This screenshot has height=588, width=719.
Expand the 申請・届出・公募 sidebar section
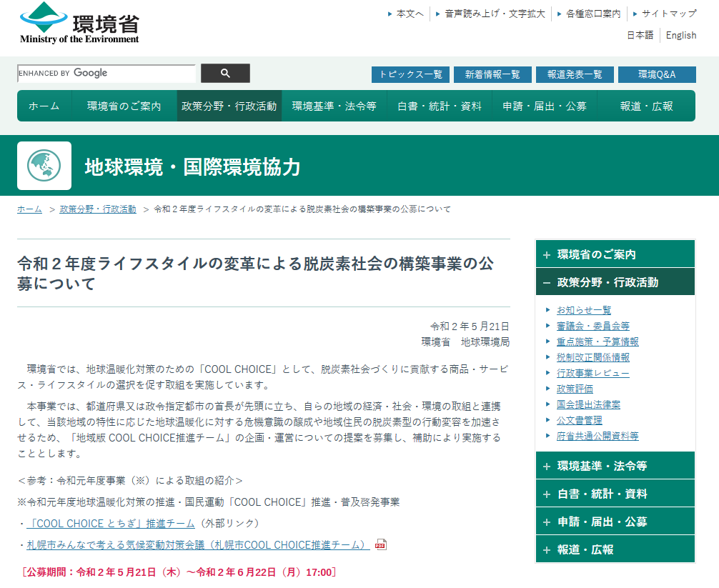pyautogui.click(x=615, y=522)
